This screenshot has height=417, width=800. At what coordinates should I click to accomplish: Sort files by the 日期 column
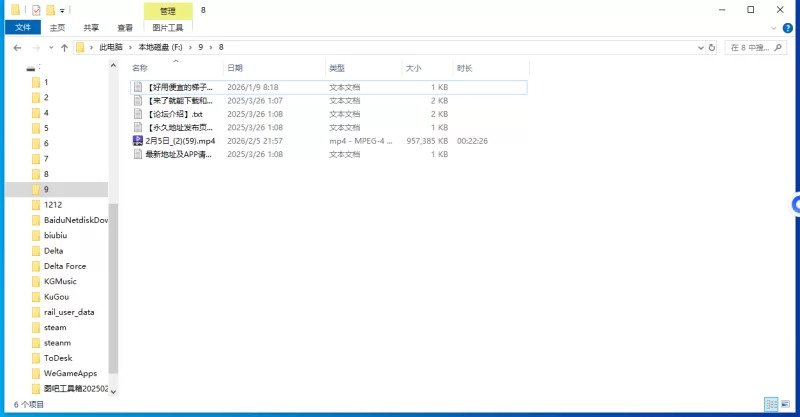coord(235,68)
